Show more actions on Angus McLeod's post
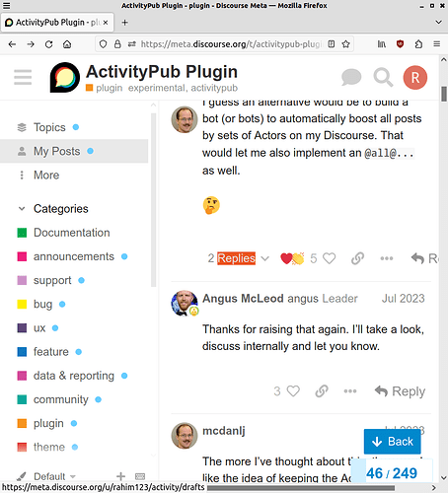This screenshot has height=493, width=448. [x=350, y=391]
